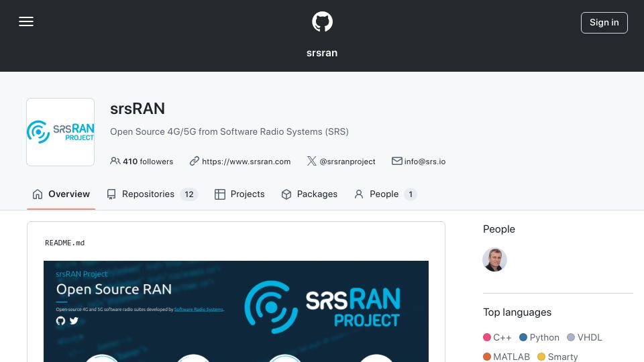Click the orange MATLAB color dot

(x=487, y=357)
